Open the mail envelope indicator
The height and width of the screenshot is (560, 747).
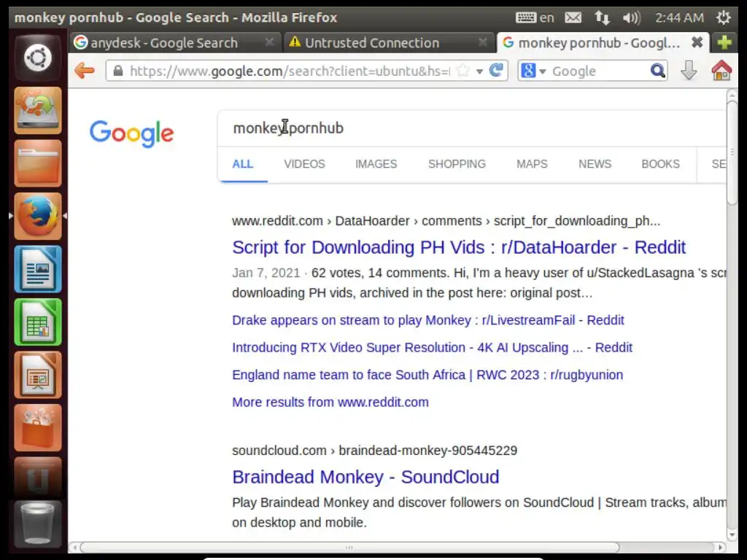(573, 17)
